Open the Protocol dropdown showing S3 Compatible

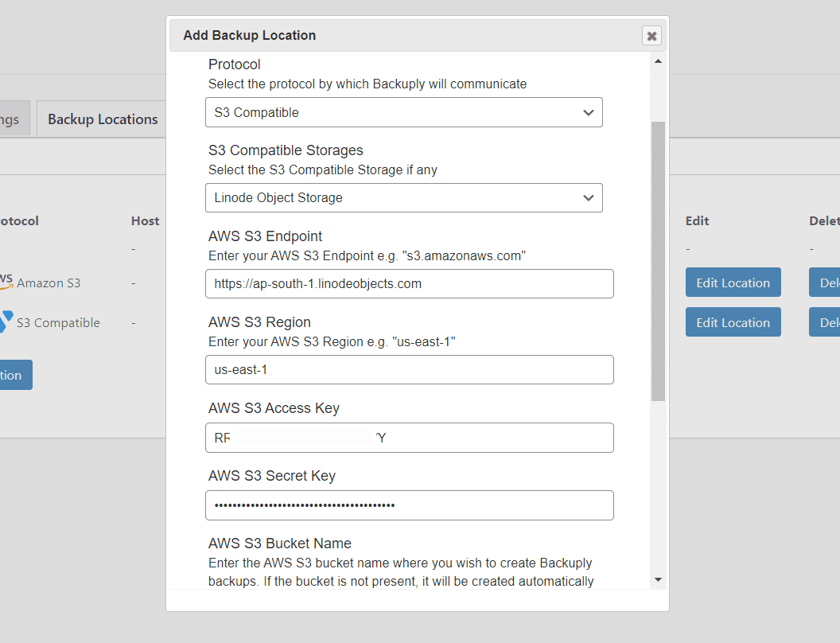tap(403, 112)
